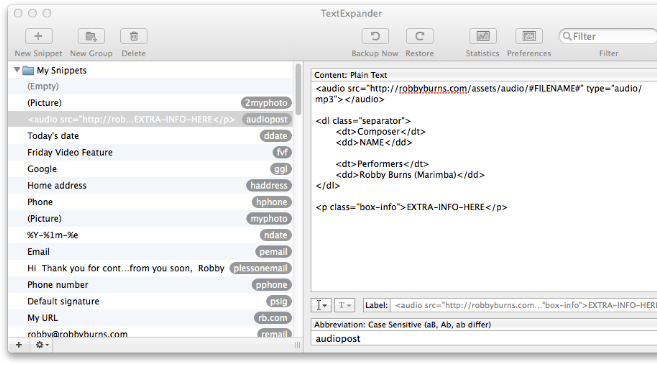This screenshot has height=365, width=657.
Task: Click the hphone abbreviation badge
Action: pos(272,202)
